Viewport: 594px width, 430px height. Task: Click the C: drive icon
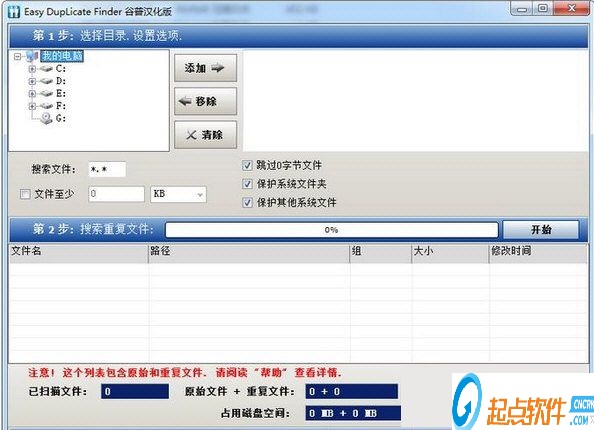tap(46, 69)
